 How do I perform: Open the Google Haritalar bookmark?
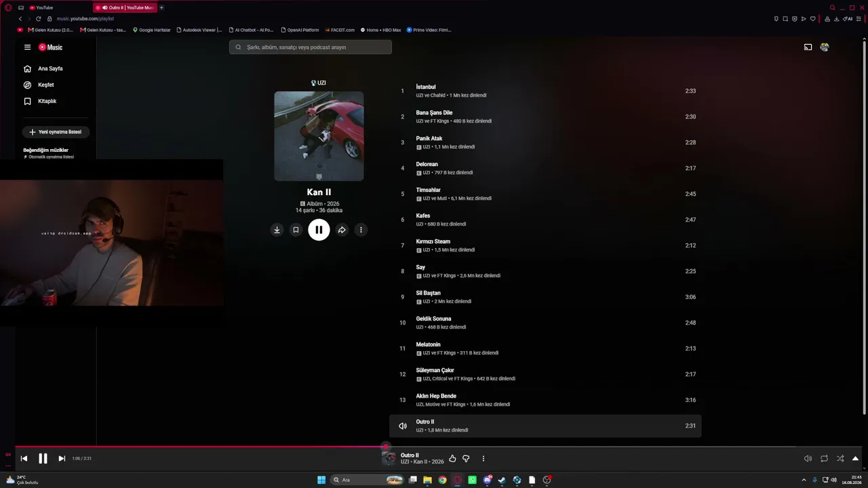(x=152, y=30)
